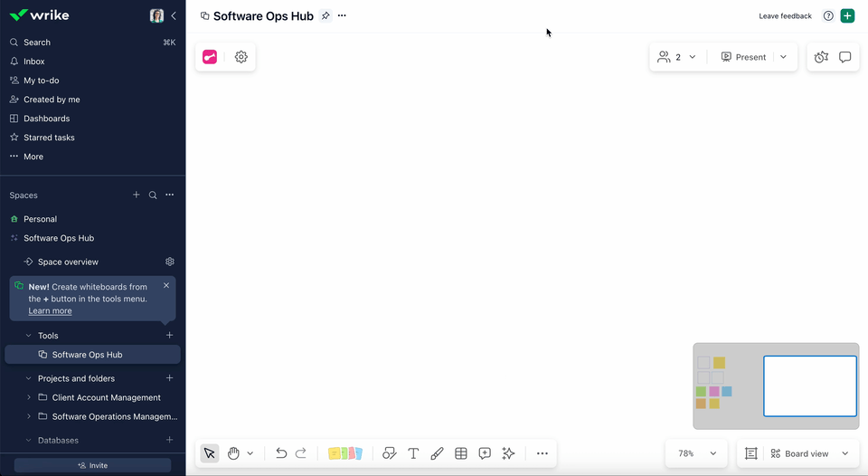Open the 78% zoom dropdown
868x476 pixels.
697,453
